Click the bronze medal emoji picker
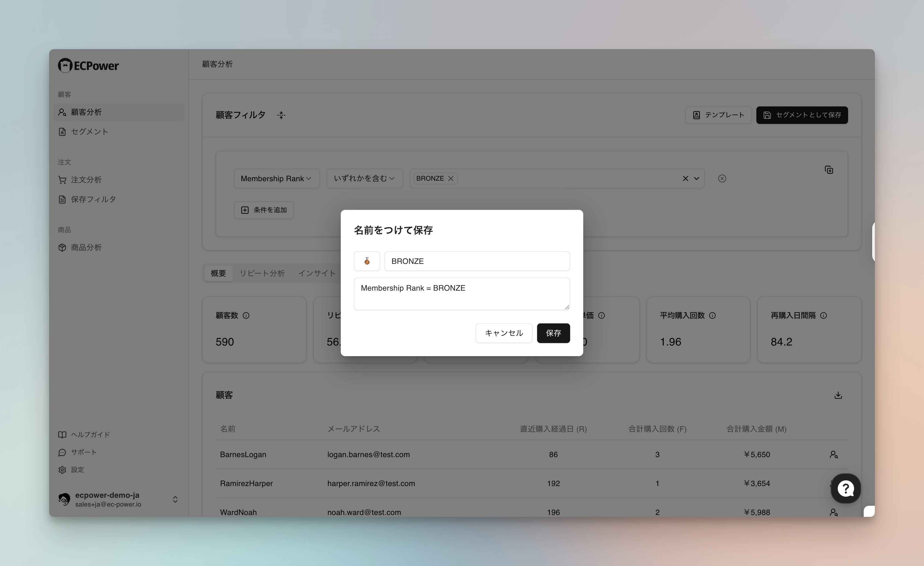 [x=366, y=261]
